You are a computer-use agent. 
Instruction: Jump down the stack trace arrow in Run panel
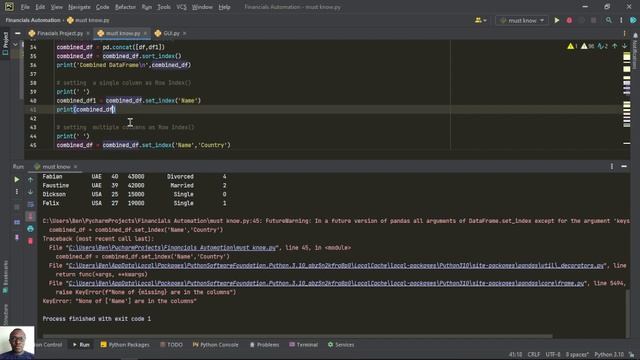coord(31,191)
